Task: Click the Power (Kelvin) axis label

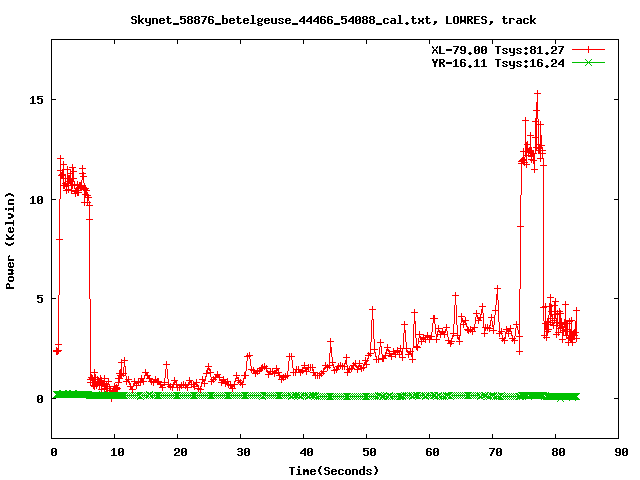Action: 10,241
